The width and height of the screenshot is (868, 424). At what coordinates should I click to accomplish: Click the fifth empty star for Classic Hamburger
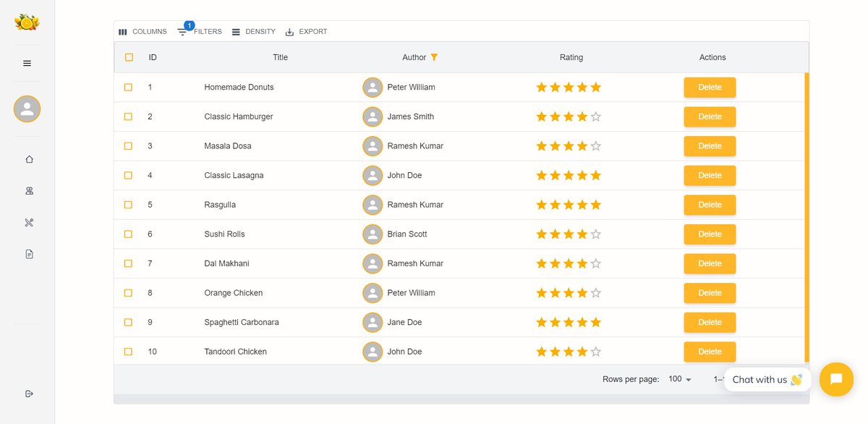pyautogui.click(x=596, y=116)
